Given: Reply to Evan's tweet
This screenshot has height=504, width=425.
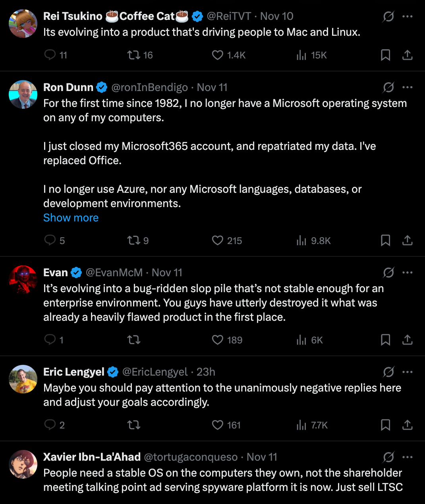Looking at the screenshot, I should 50,340.
